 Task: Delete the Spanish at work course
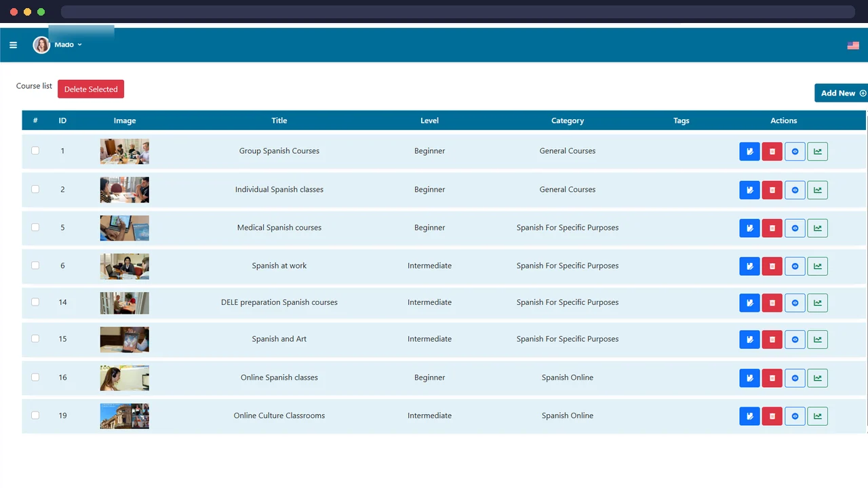[772, 266]
